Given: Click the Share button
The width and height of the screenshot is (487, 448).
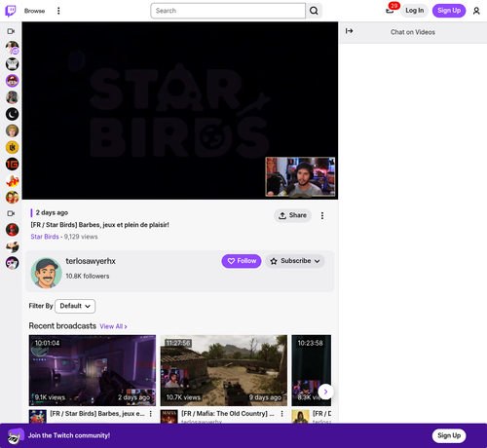Looking at the screenshot, I should coord(292,215).
